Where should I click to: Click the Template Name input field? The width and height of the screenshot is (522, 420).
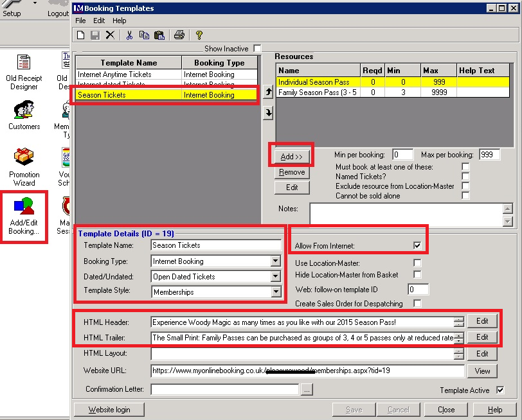point(216,245)
